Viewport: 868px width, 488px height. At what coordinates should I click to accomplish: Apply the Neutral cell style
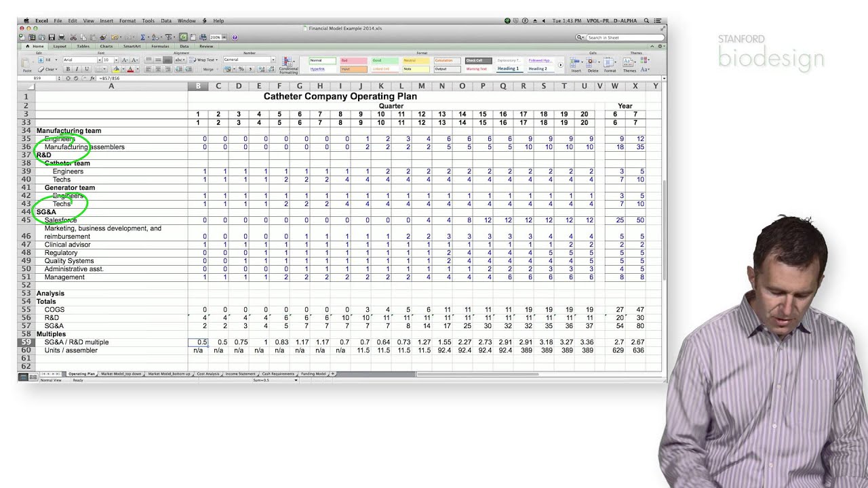click(x=416, y=60)
